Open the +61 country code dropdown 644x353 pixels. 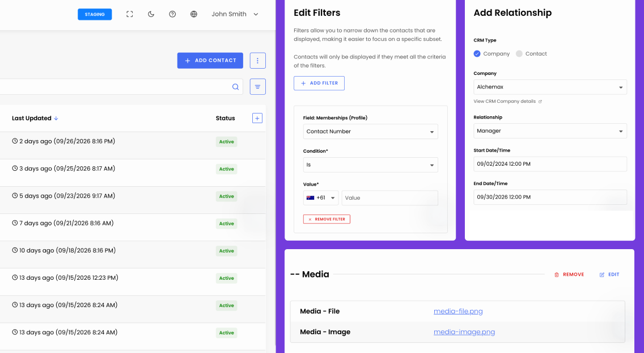coord(321,197)
